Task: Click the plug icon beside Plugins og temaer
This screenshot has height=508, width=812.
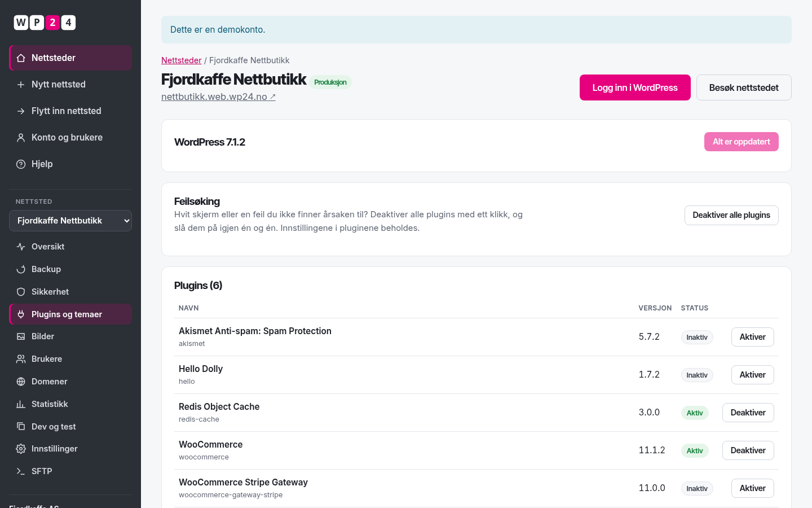Action: point(21,314)
